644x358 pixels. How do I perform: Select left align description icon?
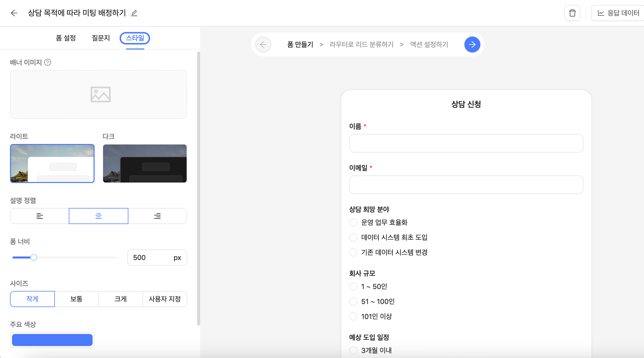click(x=40, y=216)
